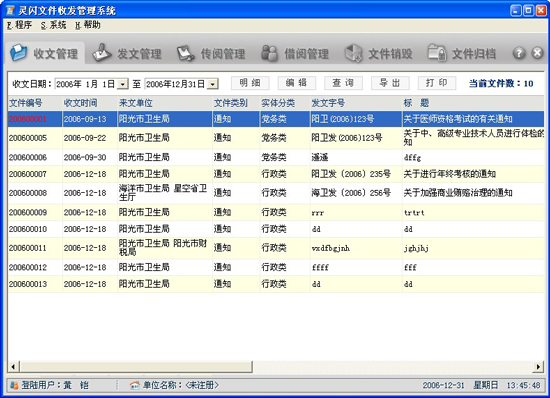Open the 帮助 menu
The image size is (550, 398).
pos(88,25)
